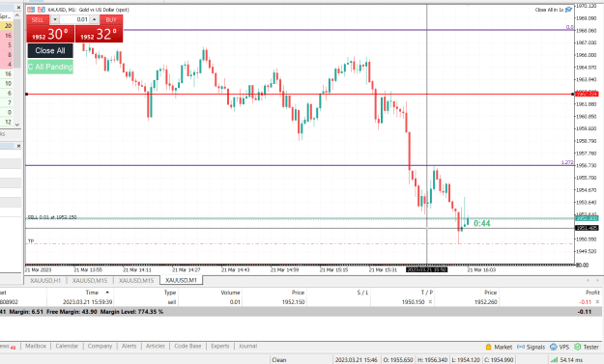Click the red BUY button
Screen dimensions: 604x364
111,19
